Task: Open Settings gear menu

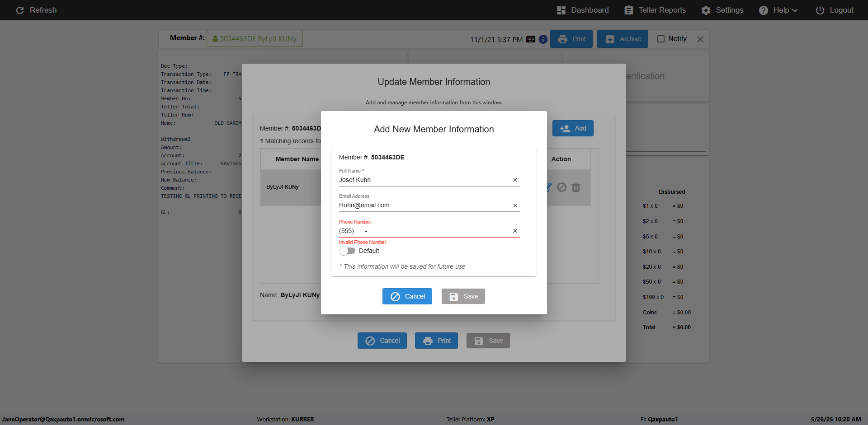Action: [722, 10]
